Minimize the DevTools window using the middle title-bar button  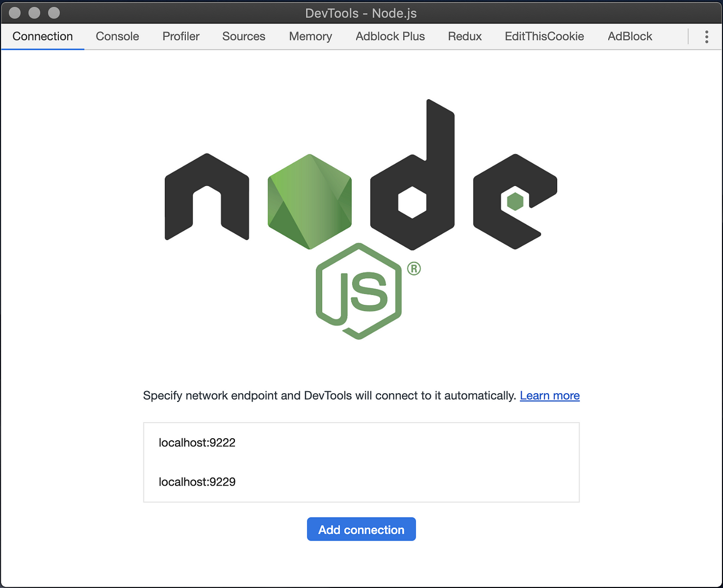(x=34, y=12)
